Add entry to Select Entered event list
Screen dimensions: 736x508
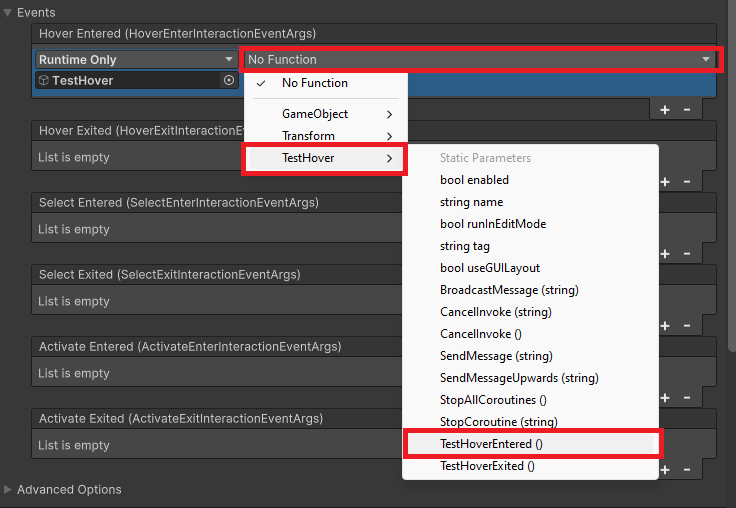coord(665,253)
